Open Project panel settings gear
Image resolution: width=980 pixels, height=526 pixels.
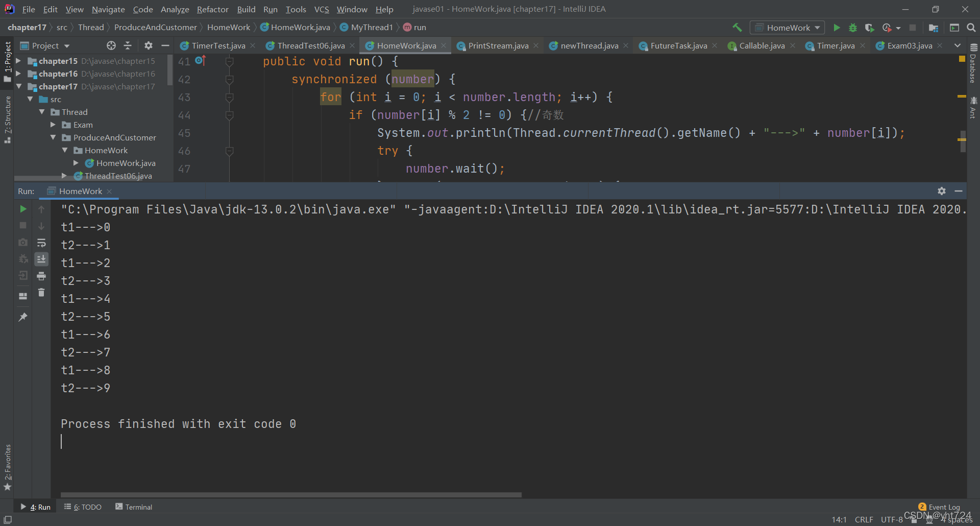(x=149, y=45)
